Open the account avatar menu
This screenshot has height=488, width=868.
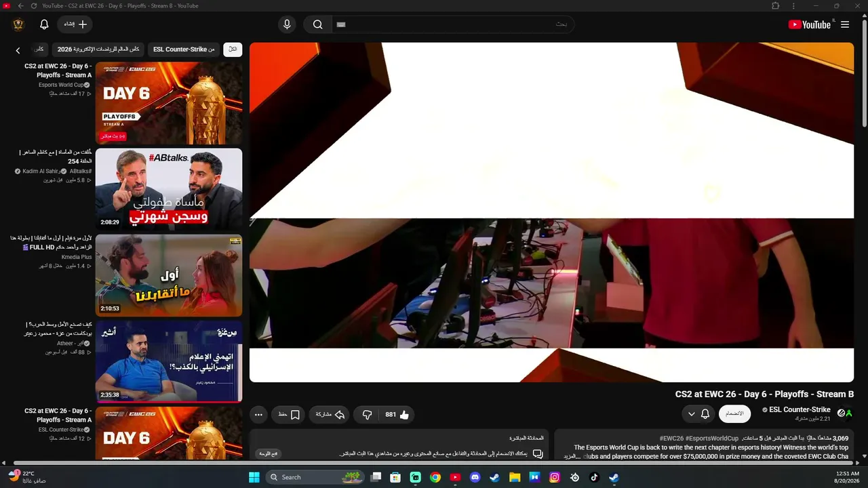click(x=18, y=24)
